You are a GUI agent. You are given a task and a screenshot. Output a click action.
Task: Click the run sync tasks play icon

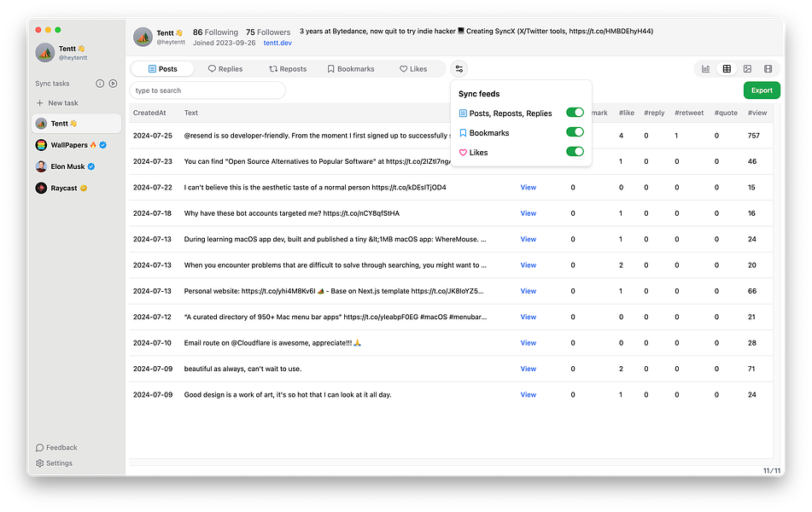point(113,84)
